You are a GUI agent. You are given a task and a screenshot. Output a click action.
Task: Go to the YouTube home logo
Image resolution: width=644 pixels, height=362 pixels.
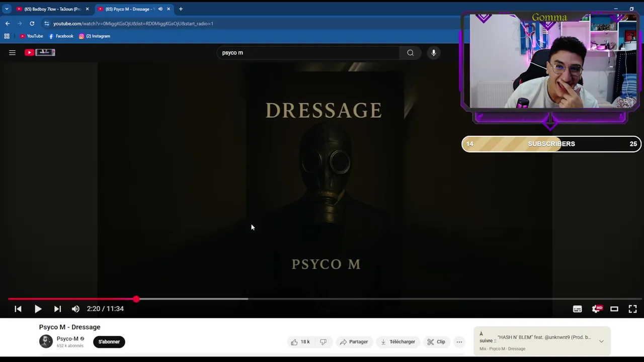pyautogui.click(x=40, y=52)
